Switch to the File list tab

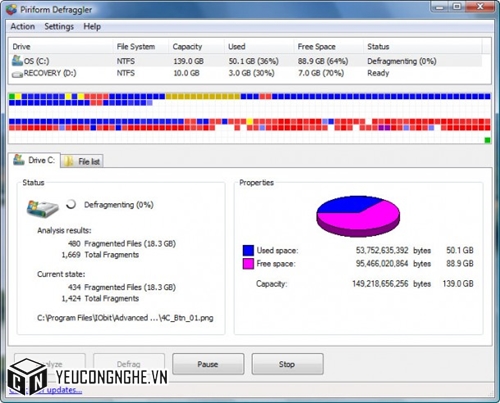[82, 162]
